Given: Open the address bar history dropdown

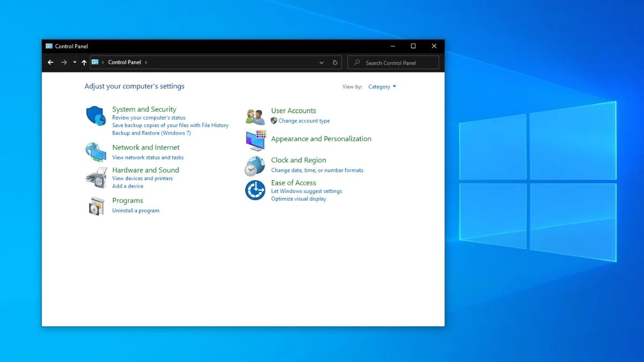Looking at the screenshot, I should point(321,62).
